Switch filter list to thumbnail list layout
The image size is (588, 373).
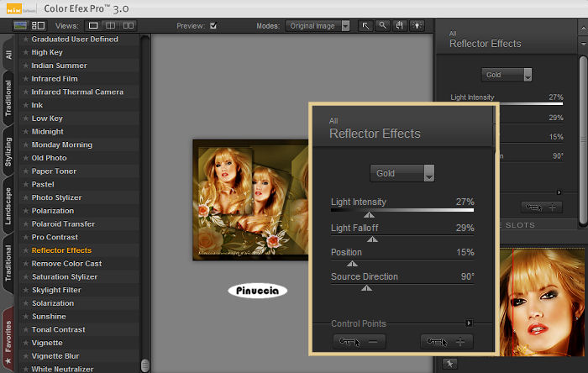pyautogui.click(x=39, y=25)
